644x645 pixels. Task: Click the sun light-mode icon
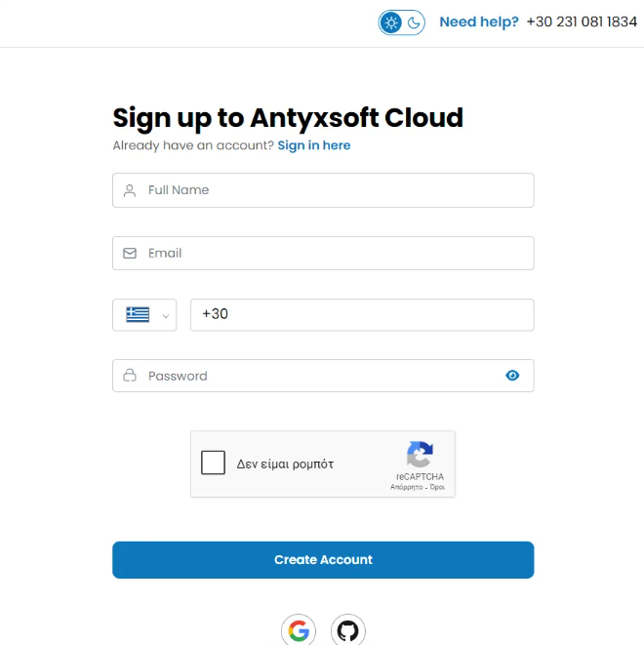click(391, 22)
